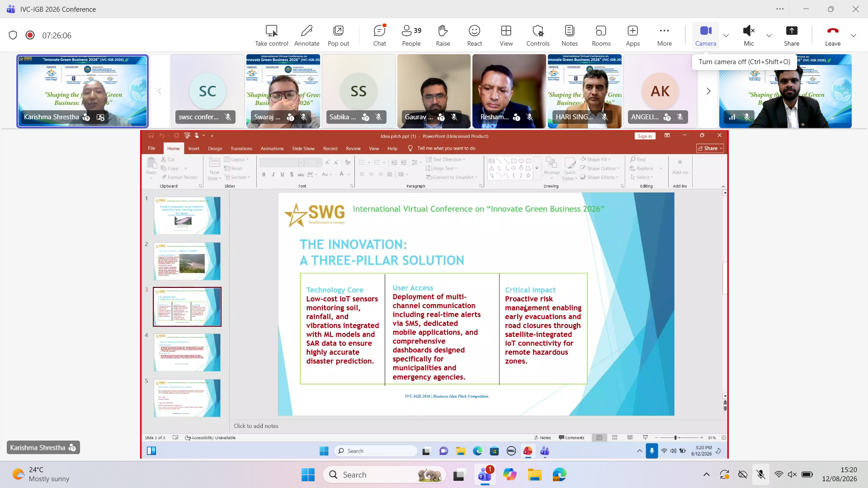This screenshot has width=868, height=488.
Task: Toggle Bold formatting in ribbon
Action: click(x=264, y=174)
